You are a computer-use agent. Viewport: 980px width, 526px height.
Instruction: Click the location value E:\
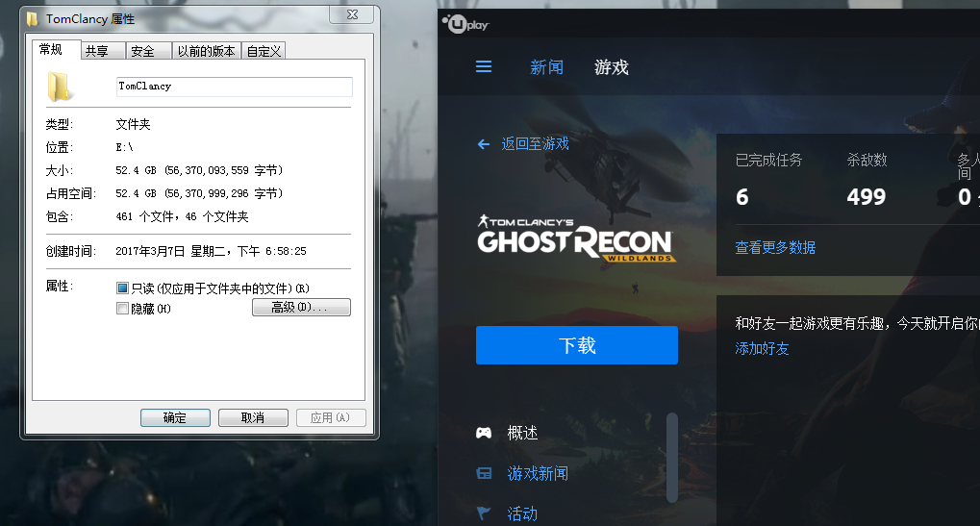point(124,147)
